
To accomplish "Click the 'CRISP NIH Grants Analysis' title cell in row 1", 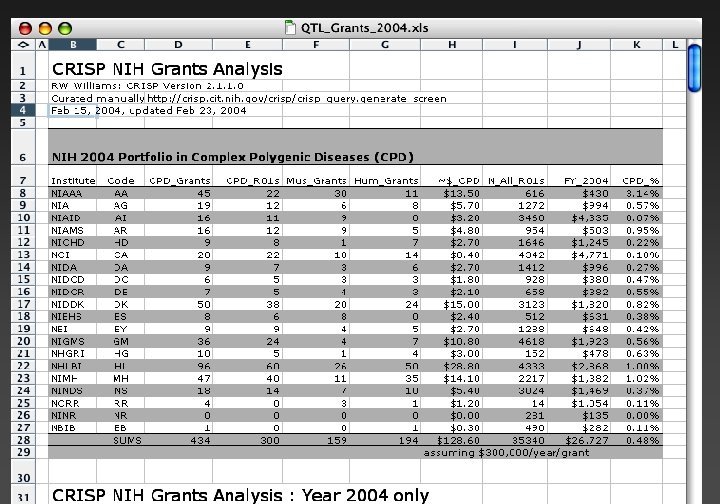I will (x=167, y=69).
